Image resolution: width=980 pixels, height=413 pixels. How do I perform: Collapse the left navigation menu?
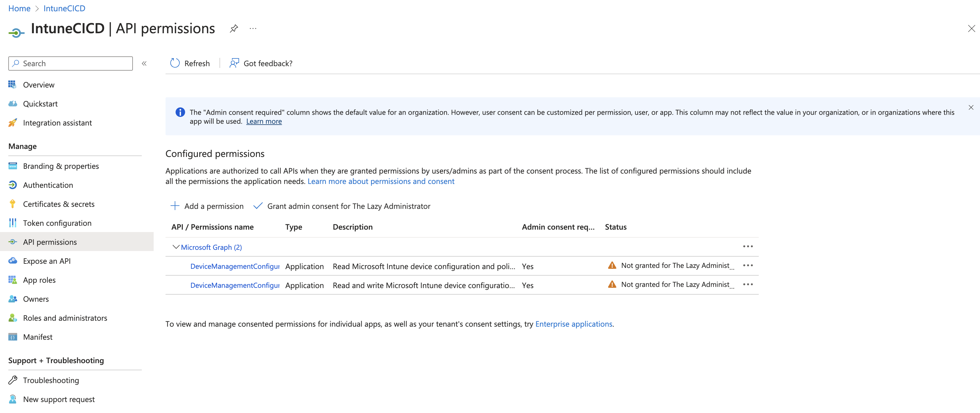point(144,63)
